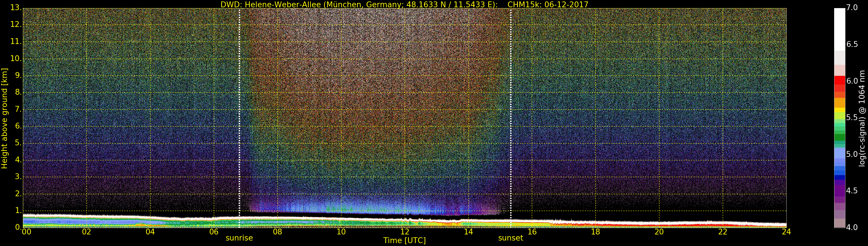Select the 18 tick on the time axis
This screenshot has width=868, height=246.
pos(595,232)
